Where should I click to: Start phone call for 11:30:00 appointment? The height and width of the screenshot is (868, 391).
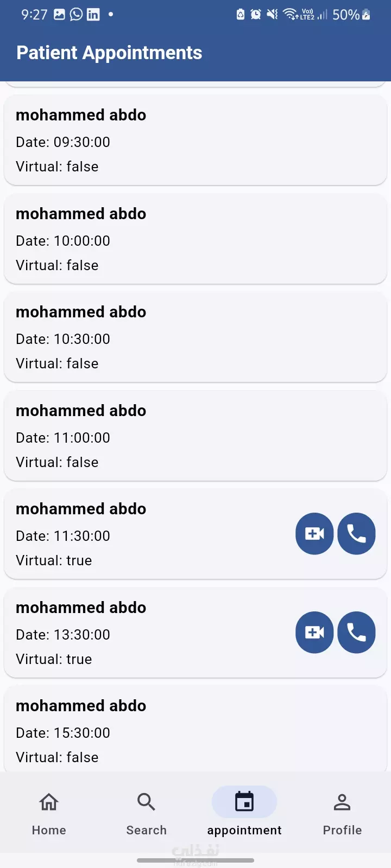point(356,534)
